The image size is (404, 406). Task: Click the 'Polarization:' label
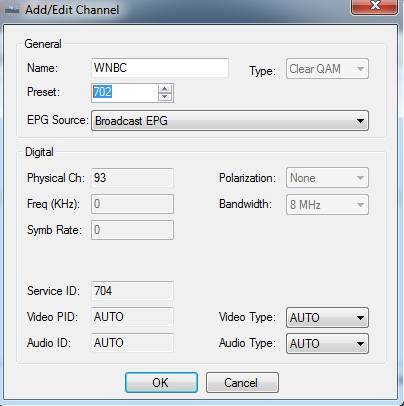coord(247,178)
